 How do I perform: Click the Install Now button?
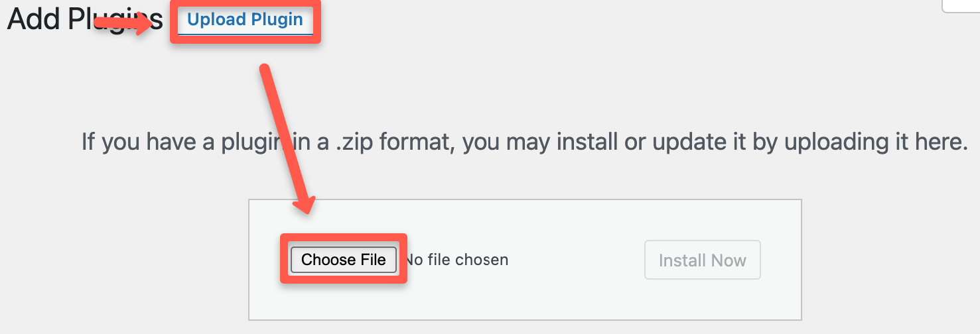click(702, 260)
